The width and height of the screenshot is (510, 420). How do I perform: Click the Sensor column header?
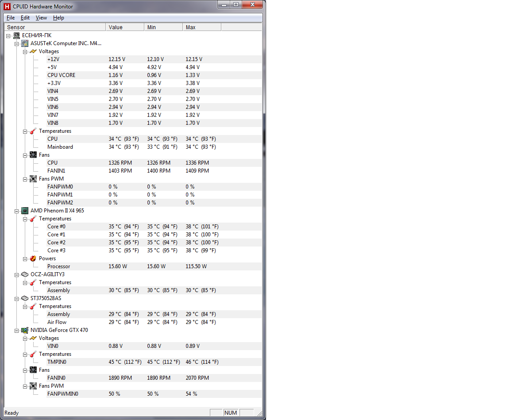pos(55,27)
